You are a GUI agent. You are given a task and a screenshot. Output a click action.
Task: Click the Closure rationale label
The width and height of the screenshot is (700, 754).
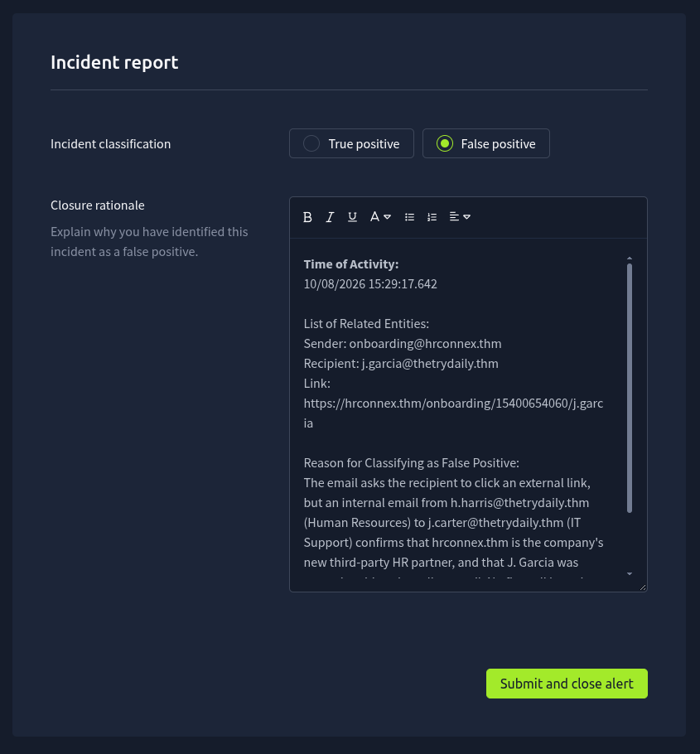98,205
